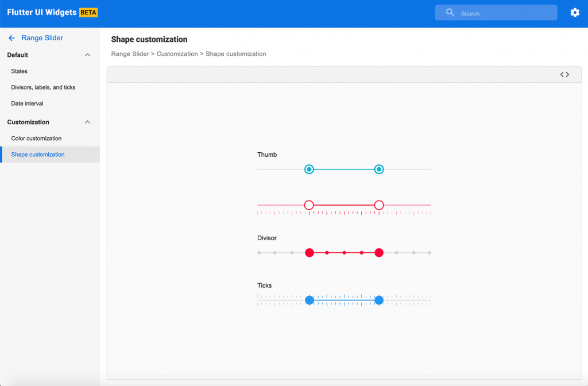The height and width of the screenshot is (386, 588).
Task: Collapse the Default section in the sidebar
Action: click(x=87, y=55)
